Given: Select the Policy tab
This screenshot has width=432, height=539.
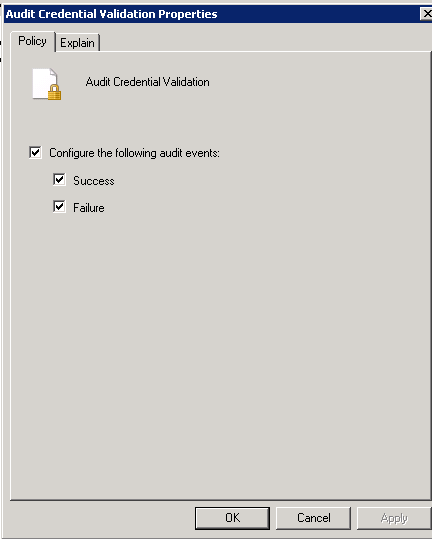Looking at the screenshot, I should tap(32, 41).
